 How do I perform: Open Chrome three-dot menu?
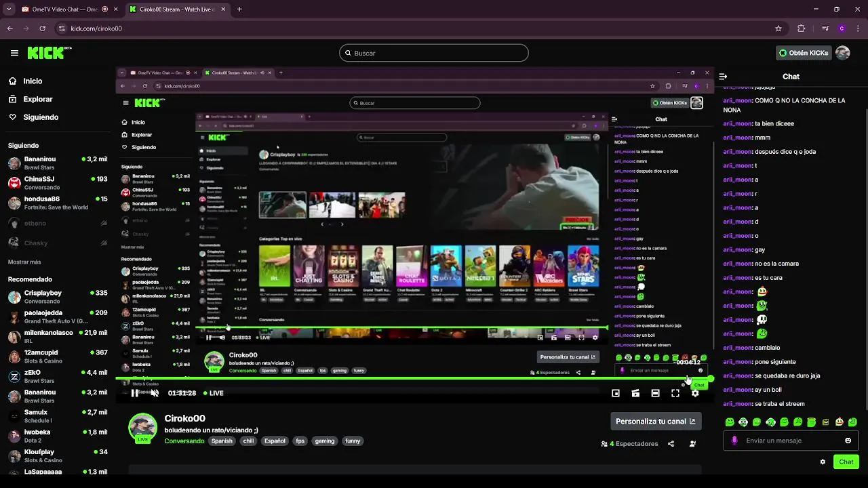(x=857, y=28)
